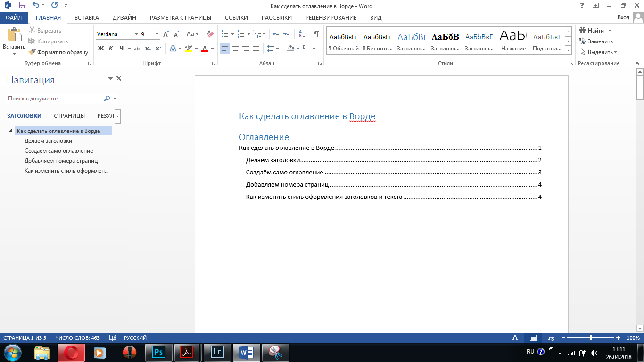Click the Subscript x₂ icon
This screenshot has width=644, height=362.
point(148,49)
